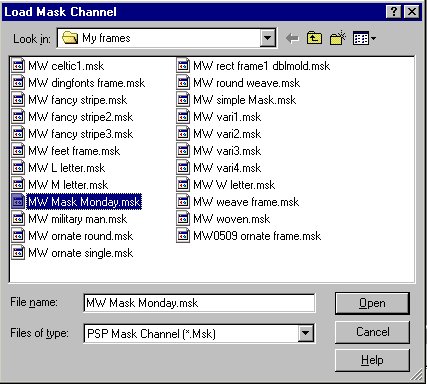Click the file icon of MW ornate single.msk

(x=18, y=253)
